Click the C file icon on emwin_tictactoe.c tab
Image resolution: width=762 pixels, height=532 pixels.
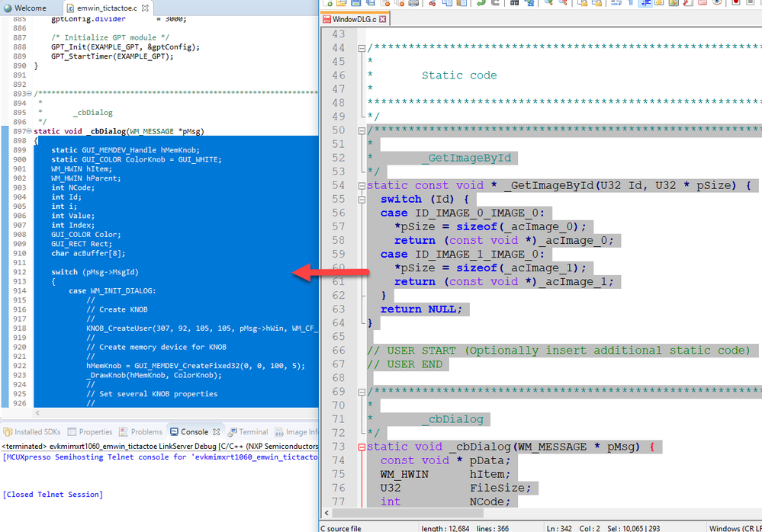pos(70,8)
